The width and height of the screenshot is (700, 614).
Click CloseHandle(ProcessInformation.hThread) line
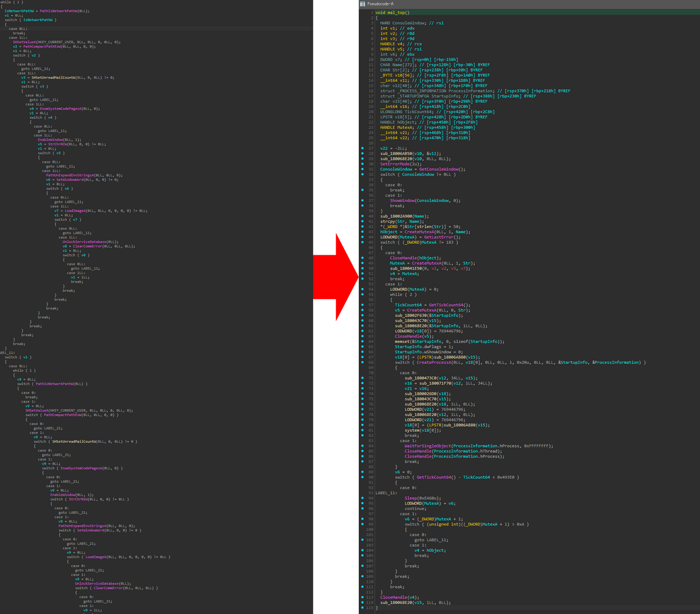tap(453, 451)
